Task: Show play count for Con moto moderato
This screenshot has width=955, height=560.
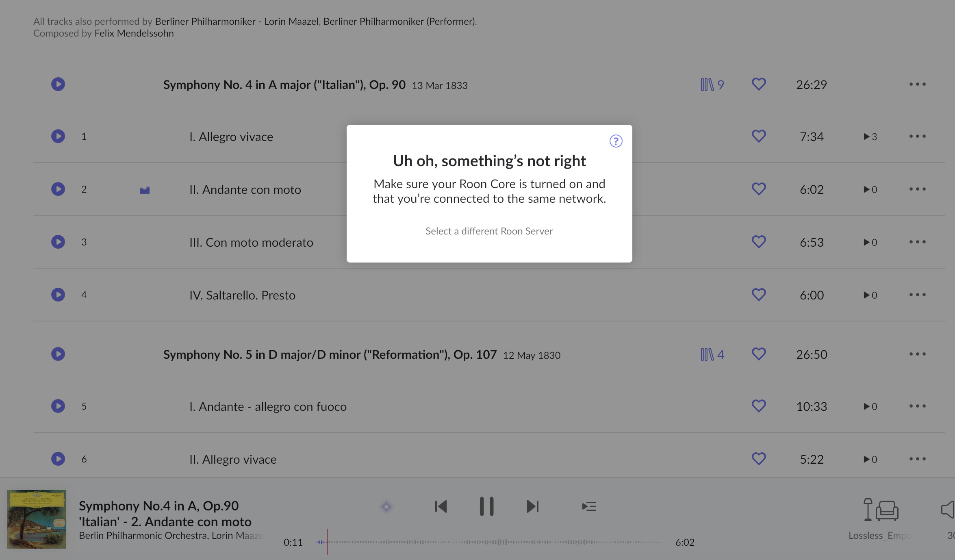Action: click(x=870, y=242)
